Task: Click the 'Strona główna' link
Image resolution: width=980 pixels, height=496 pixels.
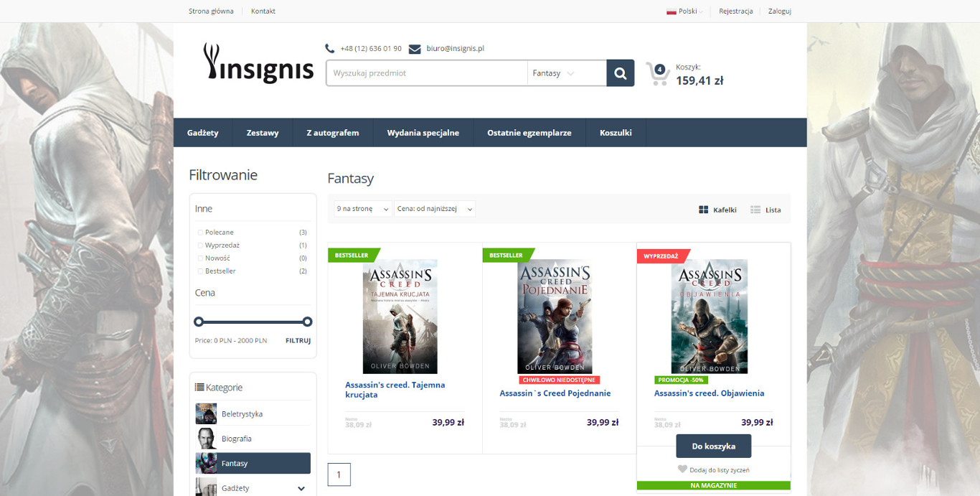Action: pyautogui.click(x=211, y=11)
